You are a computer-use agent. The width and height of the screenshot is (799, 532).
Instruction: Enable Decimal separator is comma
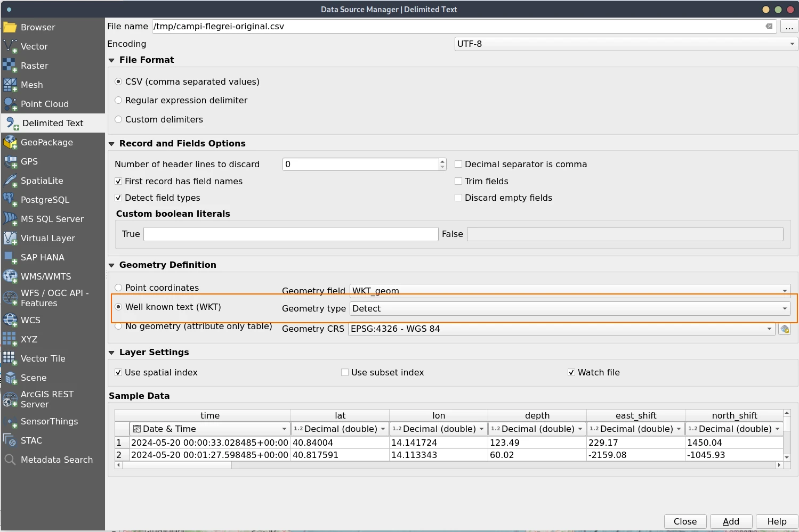[458, 164]
